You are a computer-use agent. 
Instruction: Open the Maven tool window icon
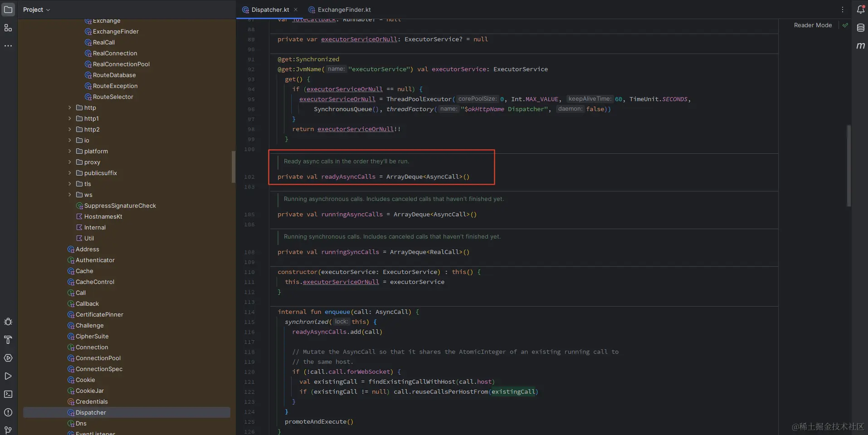[x=860, y=46]
